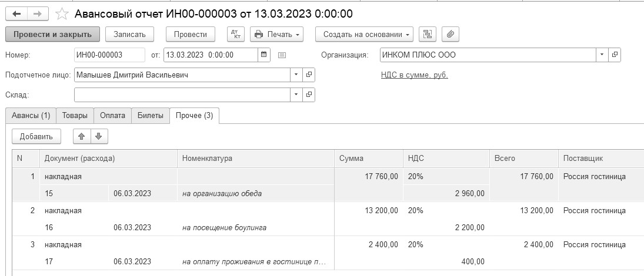
Task: Switch to the Товары tab
Action: pyautogui.click(x=75, y=116)
